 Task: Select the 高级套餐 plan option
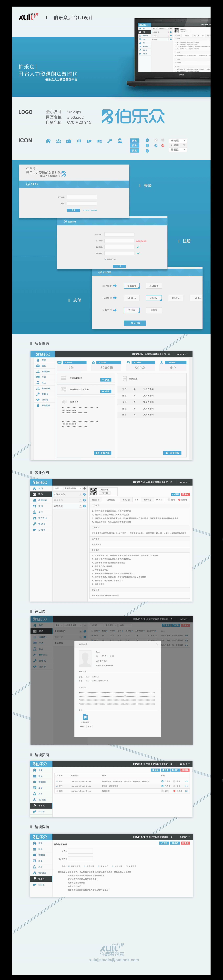[x=154, y=286]
